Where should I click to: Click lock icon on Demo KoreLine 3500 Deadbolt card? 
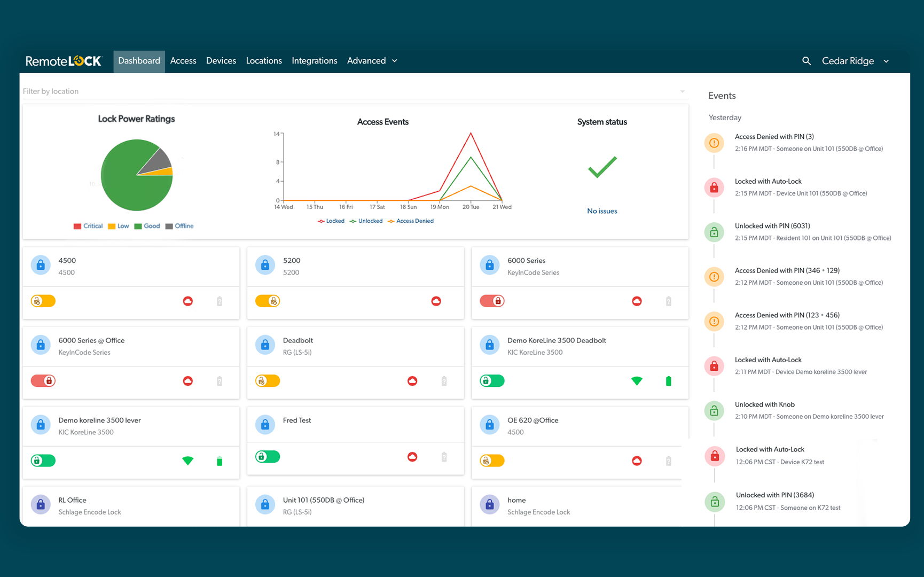pyautogui.click(x=489, y=345)
